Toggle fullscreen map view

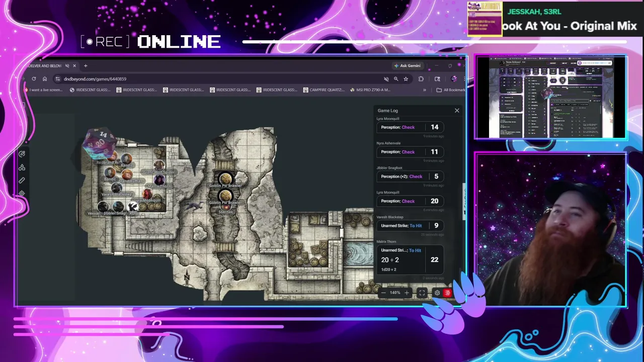(x=422, y=293)
